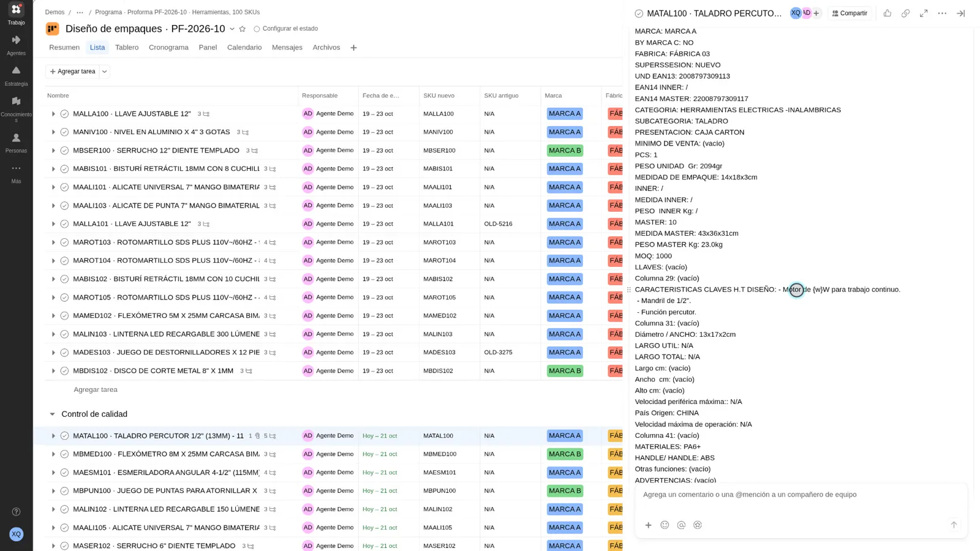The width and height of the screenshot is (980, 551).
Task: Switch to the Calendario tab
Action: [x=244, y=47]
